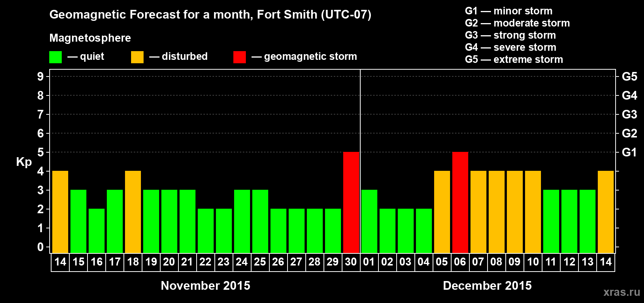Screen dimensions: 644x303
Task: Click the green bar for December 03
Action: (406, 231)
